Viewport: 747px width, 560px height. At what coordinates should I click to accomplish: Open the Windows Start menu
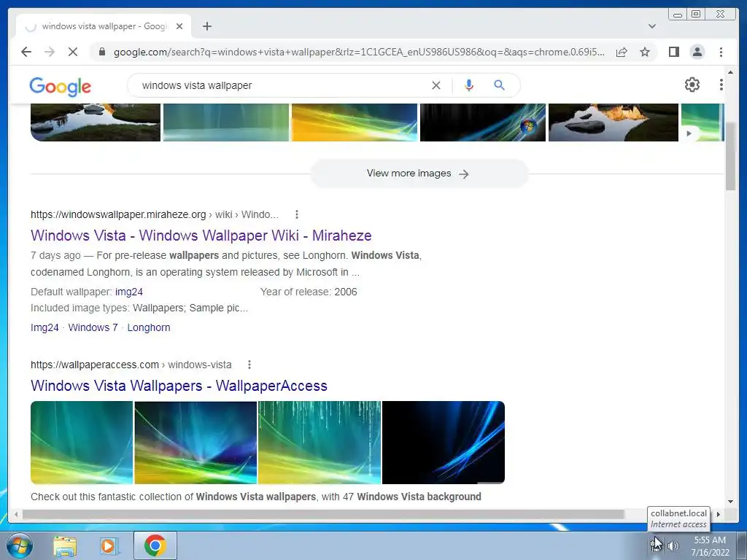coord(19,545)
